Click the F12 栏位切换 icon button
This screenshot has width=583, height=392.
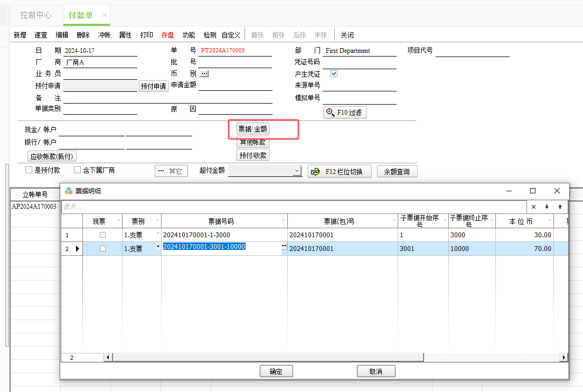pyautogui.click(x=340, y=172)
